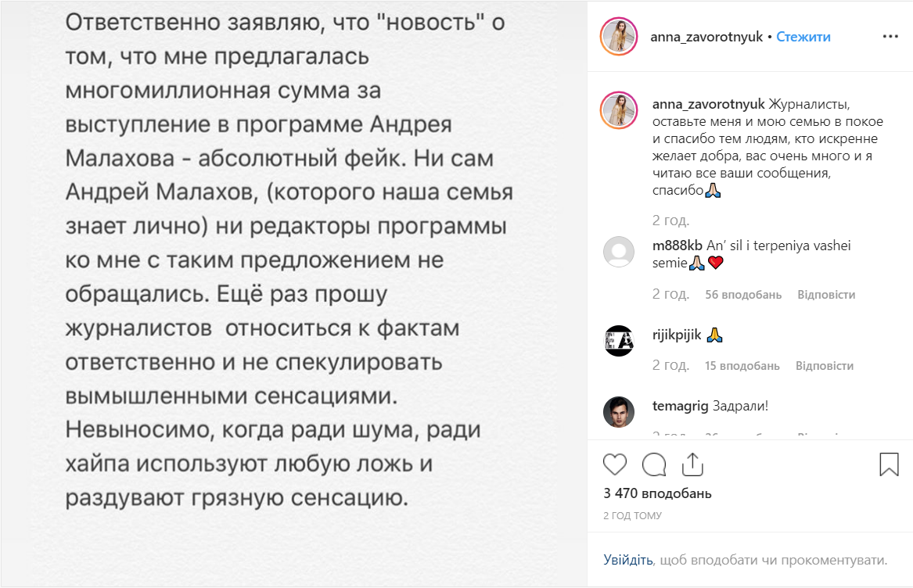
Task: Click anna_zavorotnyuk avatar in post header
Action: click(619, 37)
